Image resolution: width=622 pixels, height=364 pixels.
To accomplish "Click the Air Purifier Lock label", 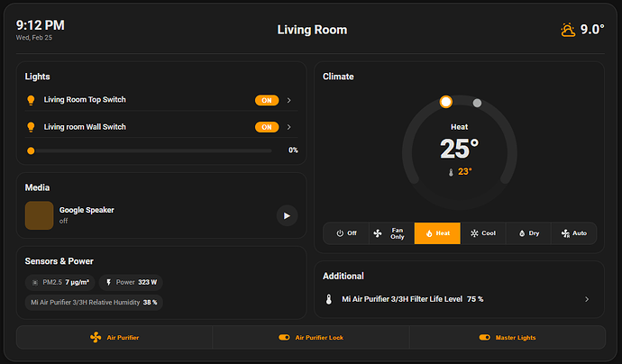I will (319, 338).
